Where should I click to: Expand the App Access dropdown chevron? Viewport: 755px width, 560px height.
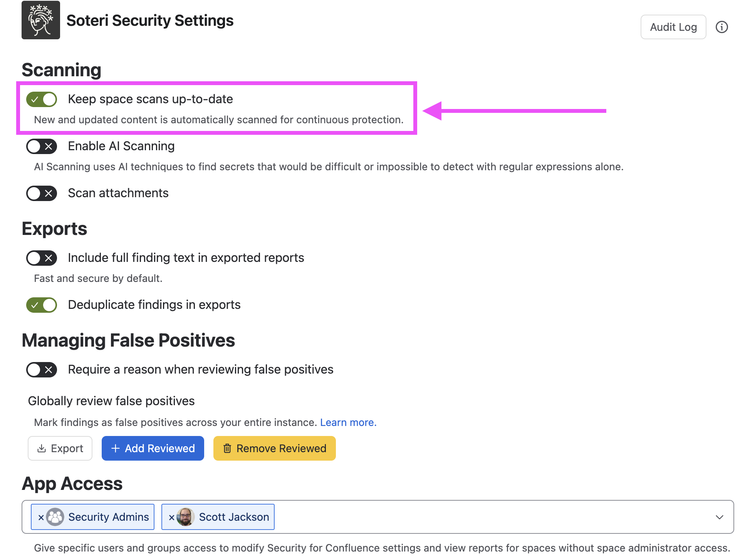[x=719, y=517]
